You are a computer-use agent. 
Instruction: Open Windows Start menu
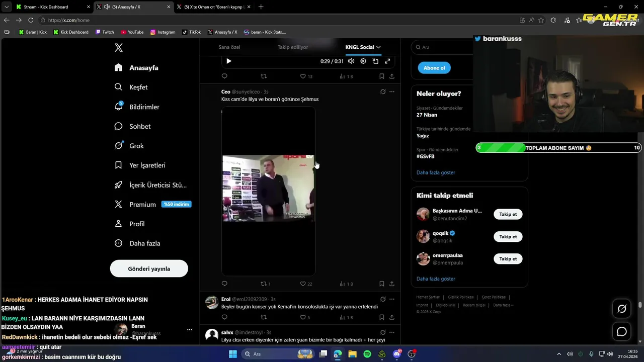233,354
